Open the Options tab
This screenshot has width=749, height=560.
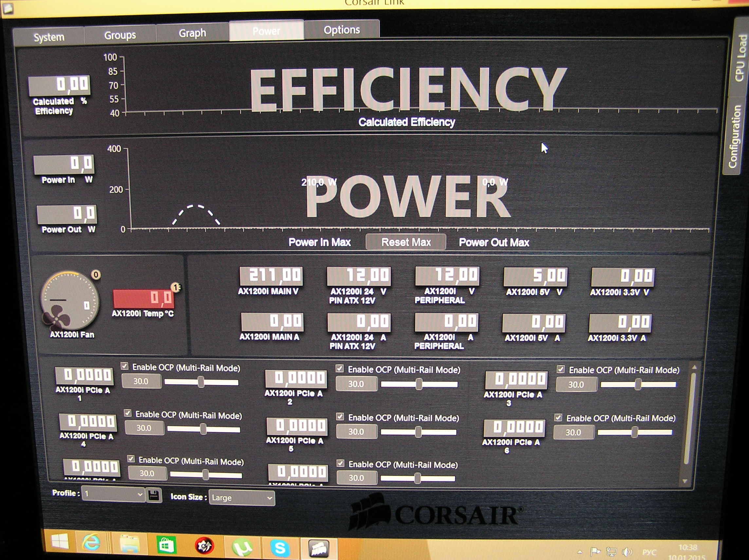click(x=341, y=30)
